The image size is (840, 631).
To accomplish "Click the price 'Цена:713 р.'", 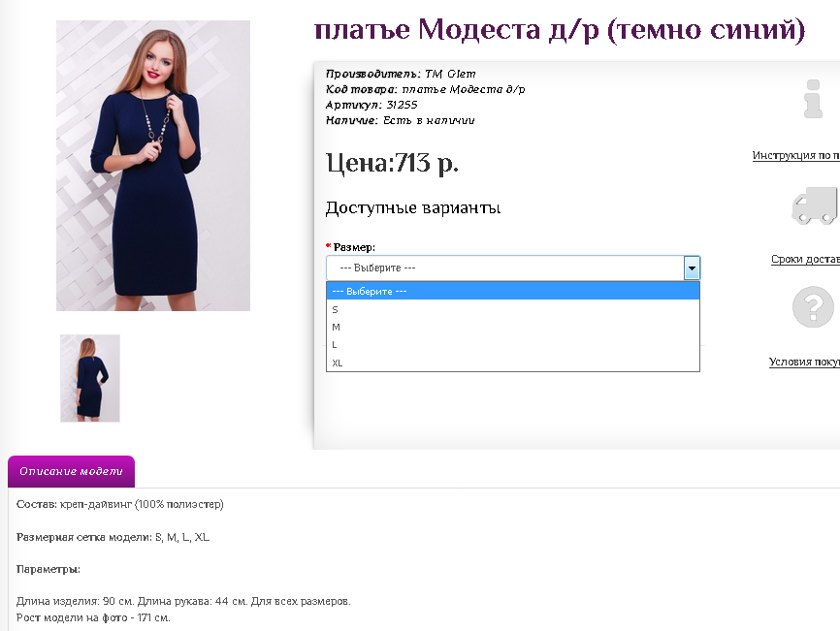I will click(392, 163).
